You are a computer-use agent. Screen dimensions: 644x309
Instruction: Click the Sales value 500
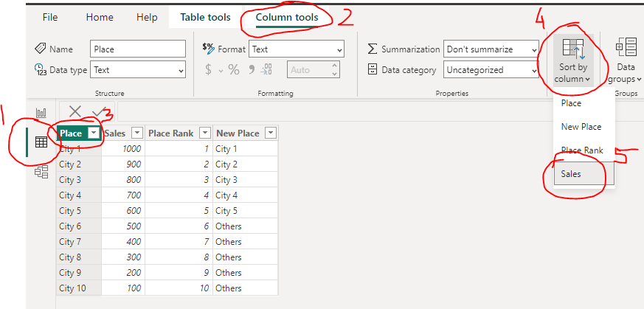[x=134, y=226]
